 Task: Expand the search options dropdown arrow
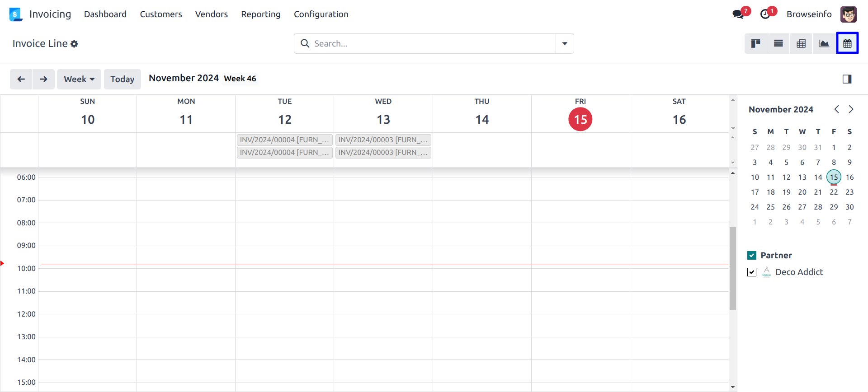pyautogui.click(x=565, y=43)
